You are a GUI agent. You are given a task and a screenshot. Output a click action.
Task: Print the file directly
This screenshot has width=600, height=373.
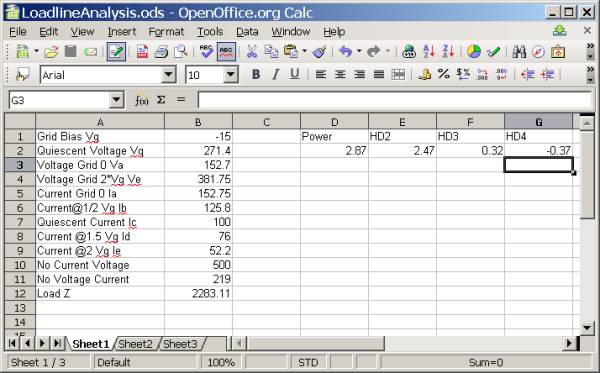point(161,51)
